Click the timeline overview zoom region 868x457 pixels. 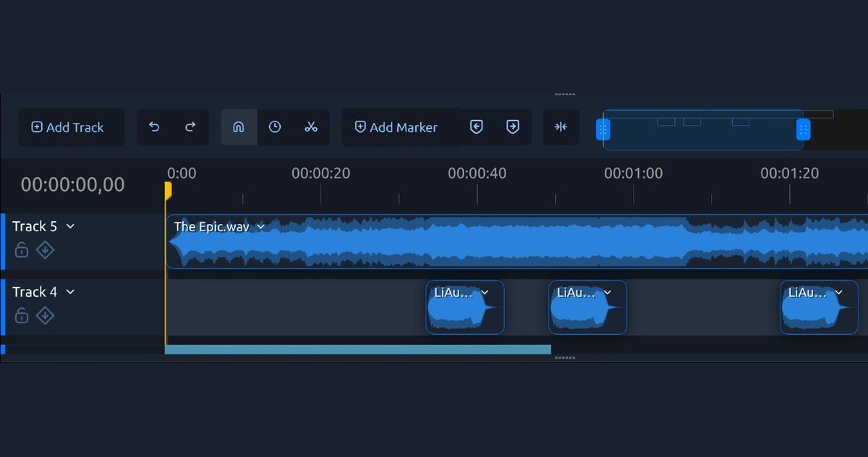pyautogui.click(x=703, y=130)
